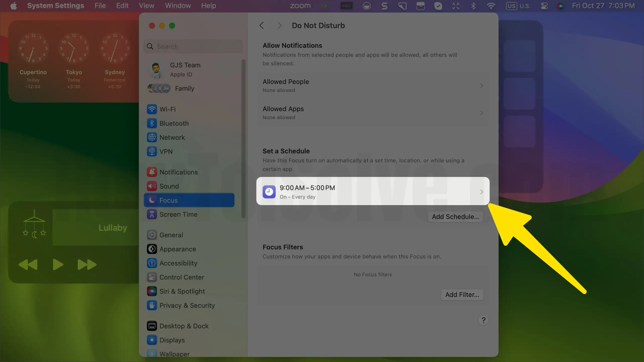Viewport: 644px width, 362px height.
Task: Fast-forward in the Lullaby widget
Action: (87, 264)
